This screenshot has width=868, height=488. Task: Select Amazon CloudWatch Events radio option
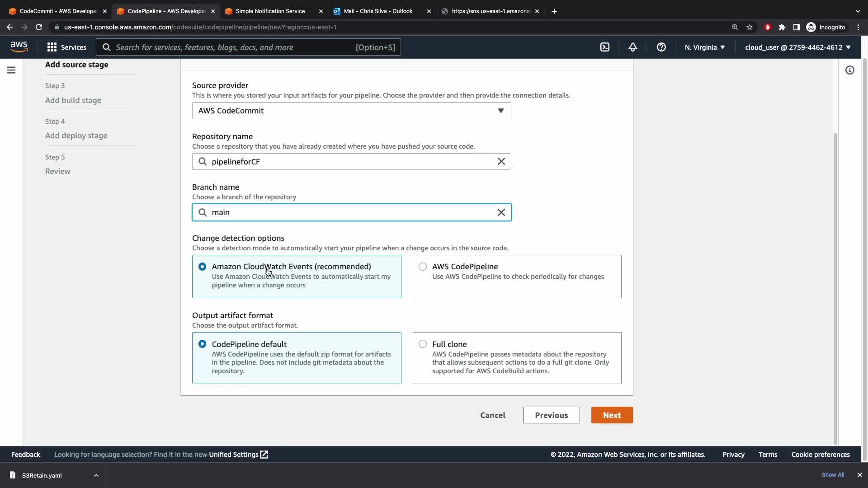pyautogui.click(x=202, y=267)
